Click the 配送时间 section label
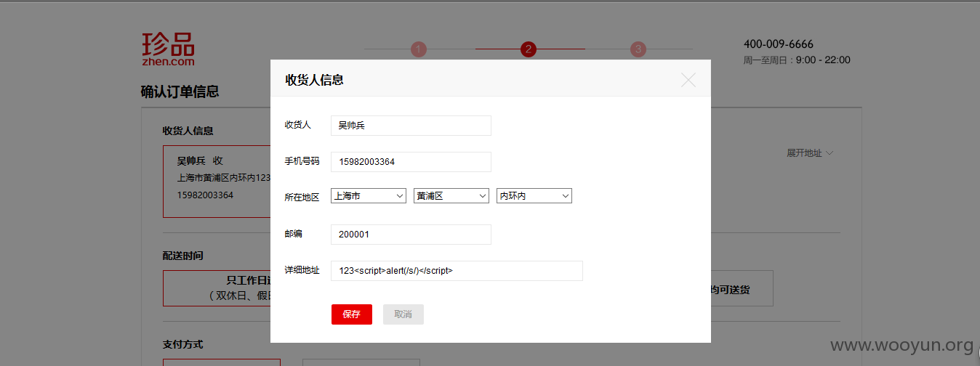Screen dimensions: 980x366 183,256
